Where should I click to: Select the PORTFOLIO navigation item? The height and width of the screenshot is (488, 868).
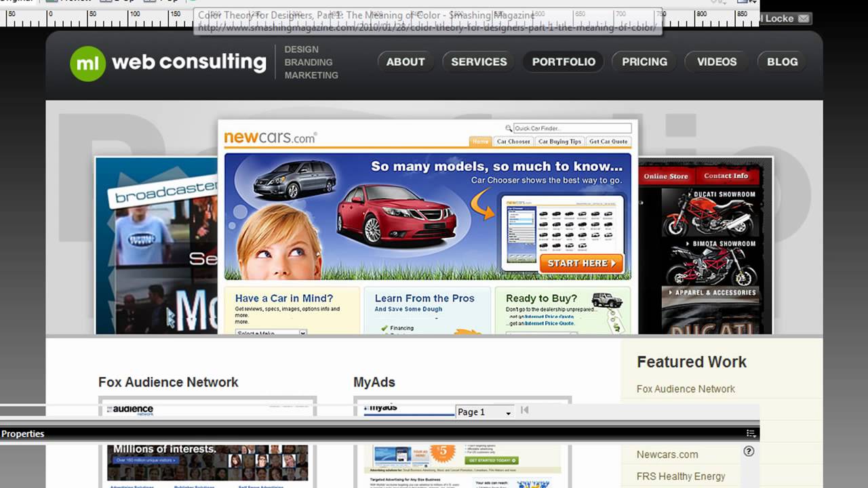[564, 62]
